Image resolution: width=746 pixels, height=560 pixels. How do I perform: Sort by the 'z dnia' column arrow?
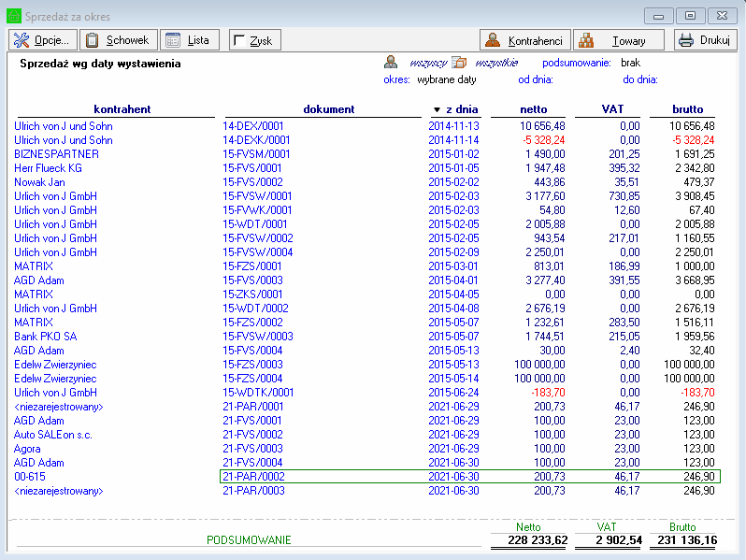click(436, 109)
